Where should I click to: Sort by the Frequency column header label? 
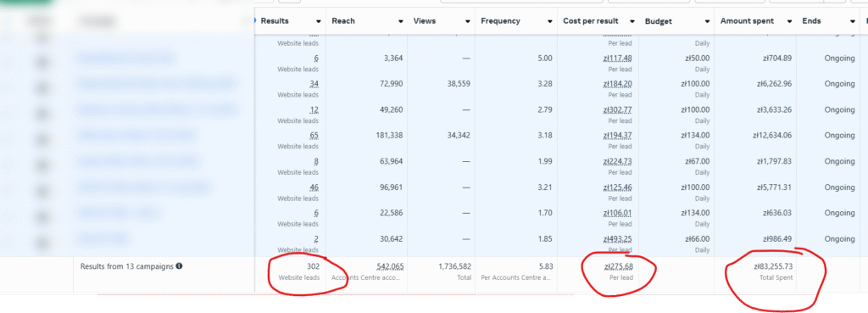[x=500, y=21]
